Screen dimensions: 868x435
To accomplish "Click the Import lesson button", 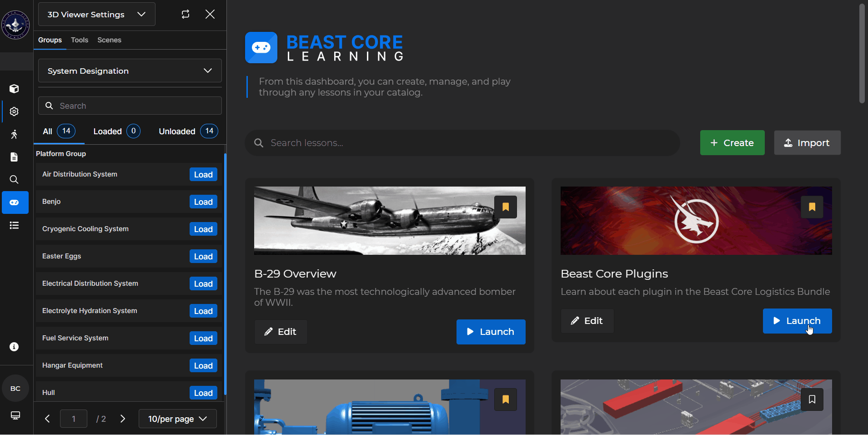I will pyautogui.click(x=807, y=143).
